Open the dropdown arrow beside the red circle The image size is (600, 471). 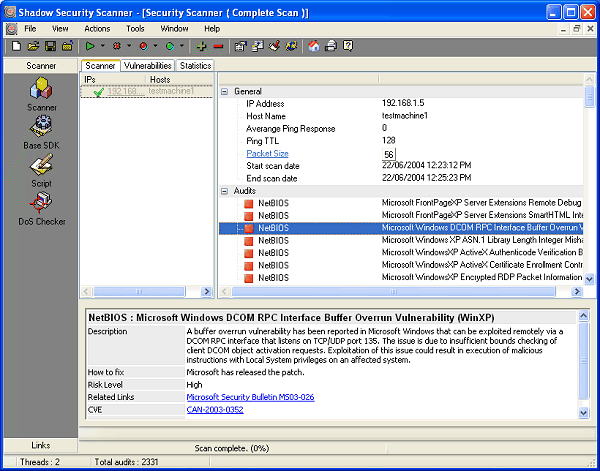pos(155,46)
